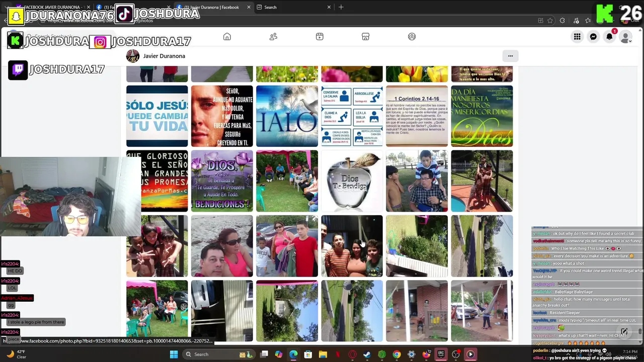Open the Windows Start button
644x362 pixels.
coord(174,354)
